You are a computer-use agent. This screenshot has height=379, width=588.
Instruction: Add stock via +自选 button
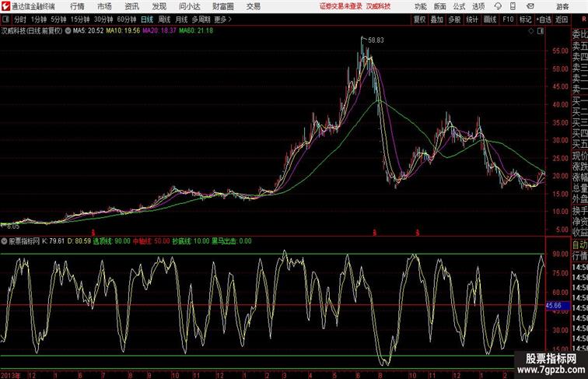pos(544,19)
